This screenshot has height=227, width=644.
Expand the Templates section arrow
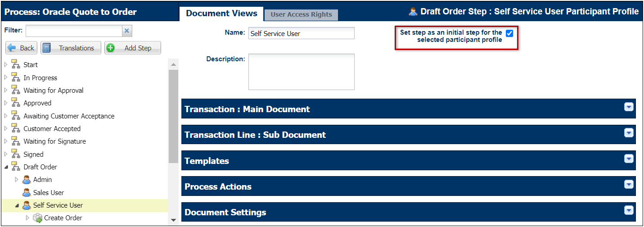(x=629, y=159)
